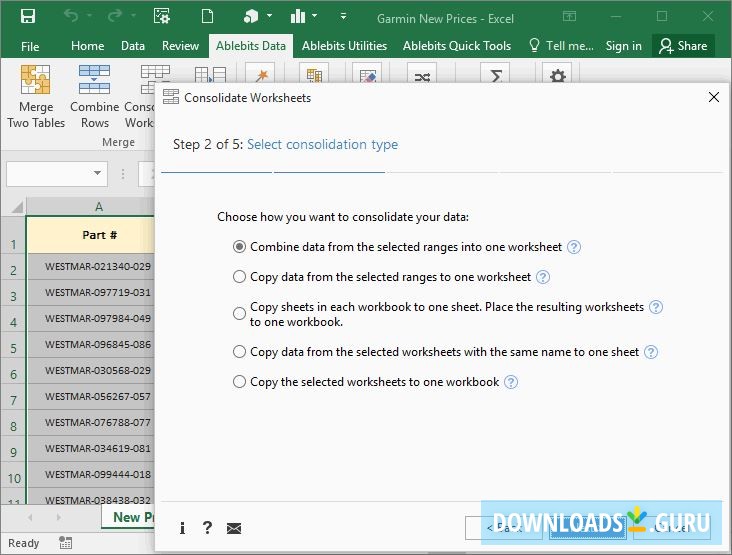
Task: Open help for 'Copy sheets in each workbook' option
Action: click(656, 307)
